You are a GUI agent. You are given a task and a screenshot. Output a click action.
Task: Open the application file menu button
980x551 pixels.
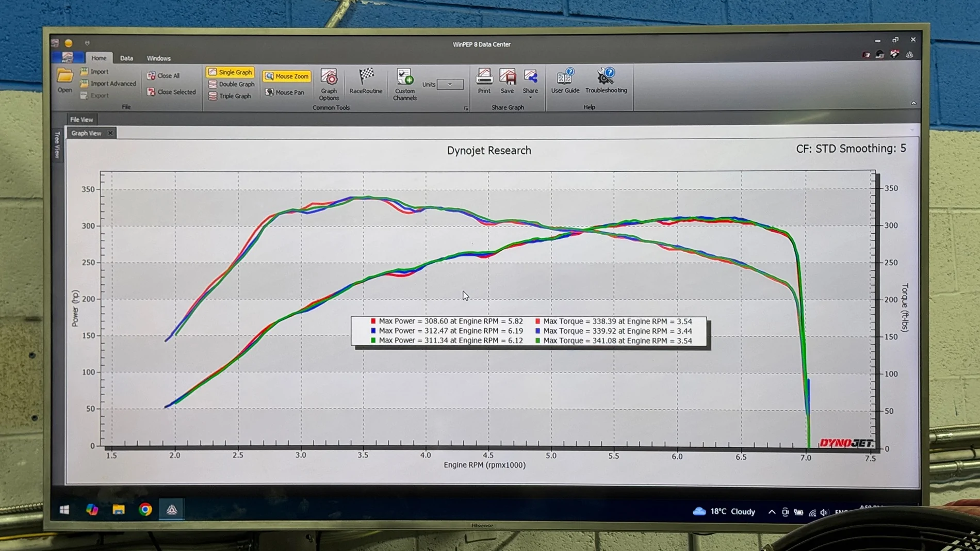click(x=68, y=57)
